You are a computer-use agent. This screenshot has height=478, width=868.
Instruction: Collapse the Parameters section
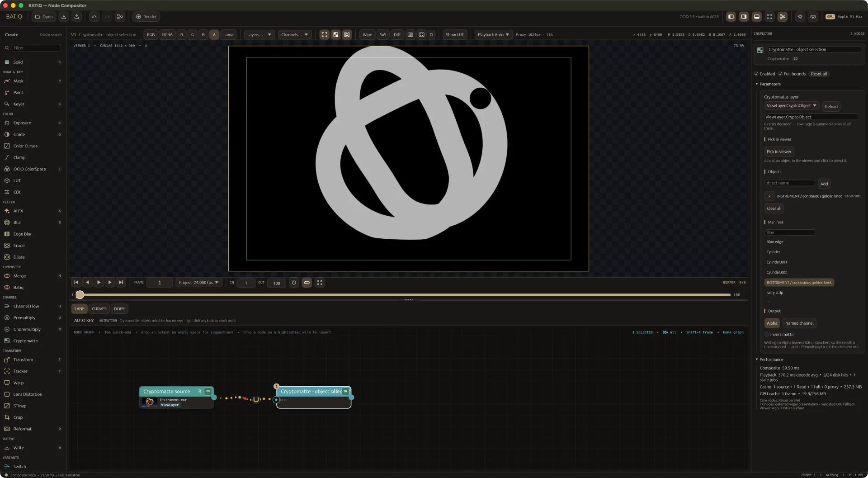click(768, 84)
